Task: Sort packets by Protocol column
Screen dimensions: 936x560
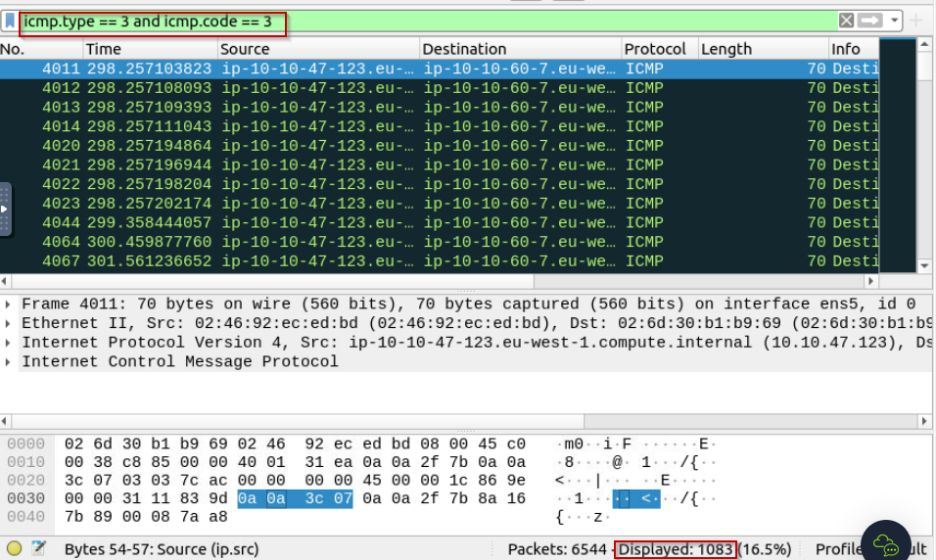Action: pyautogui.click(x=660, y=49)
